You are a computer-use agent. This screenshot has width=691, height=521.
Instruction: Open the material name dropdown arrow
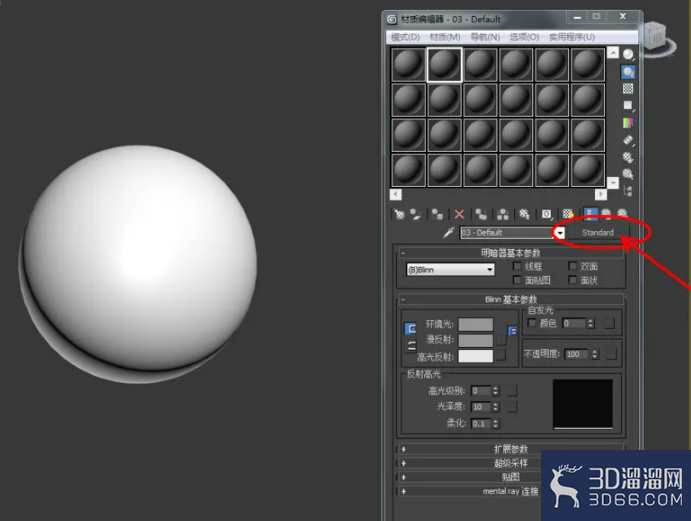point(559,233)
